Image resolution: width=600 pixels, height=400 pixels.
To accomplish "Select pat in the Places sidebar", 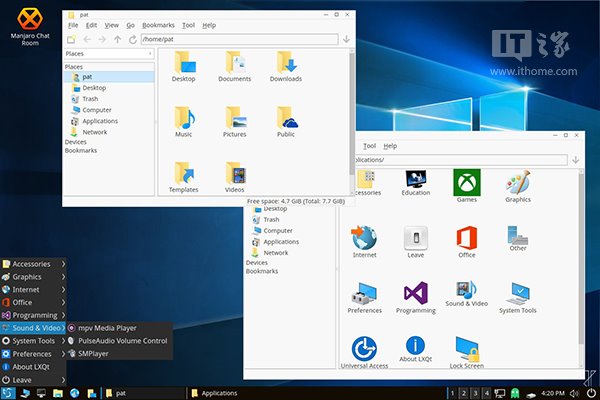I will (x=109, y=77).
